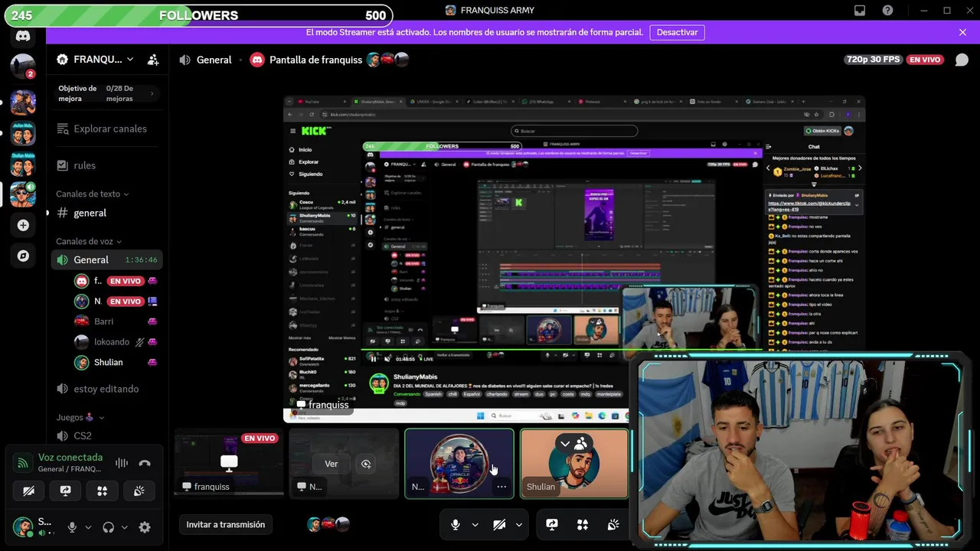Select the General voice channel

pyautogui.click(x=106, y=259)
